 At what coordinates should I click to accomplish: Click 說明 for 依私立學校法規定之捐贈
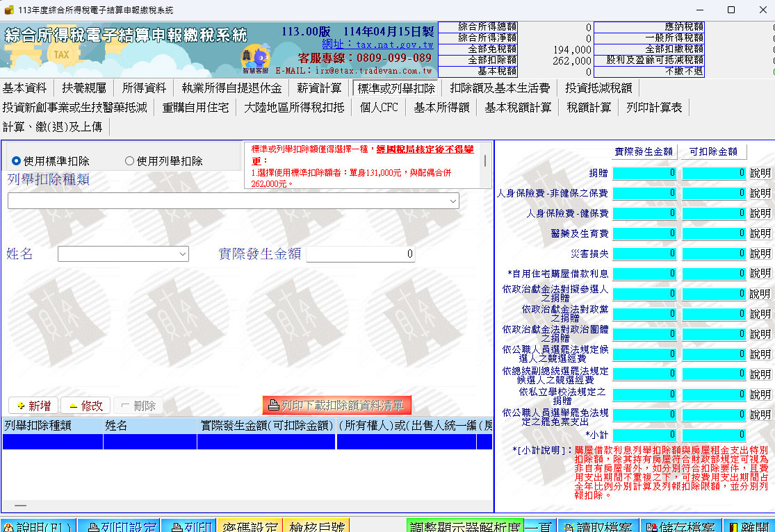tap(760, 394)
